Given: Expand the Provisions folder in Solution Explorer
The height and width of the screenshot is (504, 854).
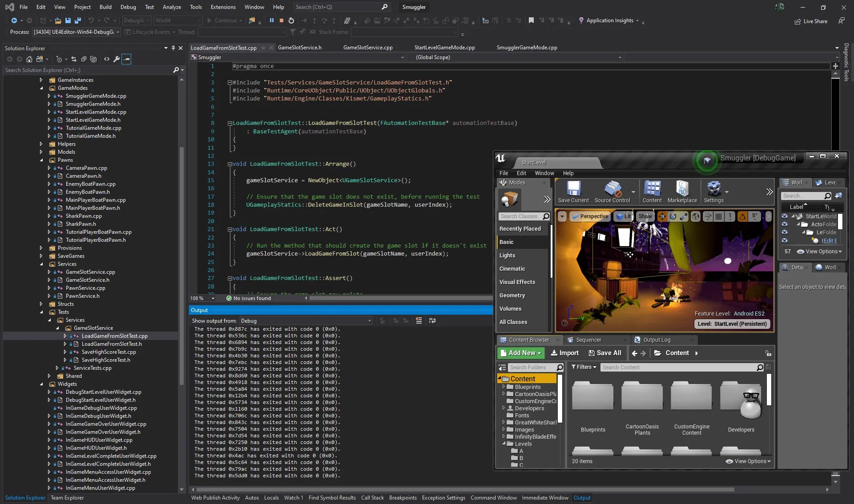Looking at the screenshot, I should coord(41,248).
